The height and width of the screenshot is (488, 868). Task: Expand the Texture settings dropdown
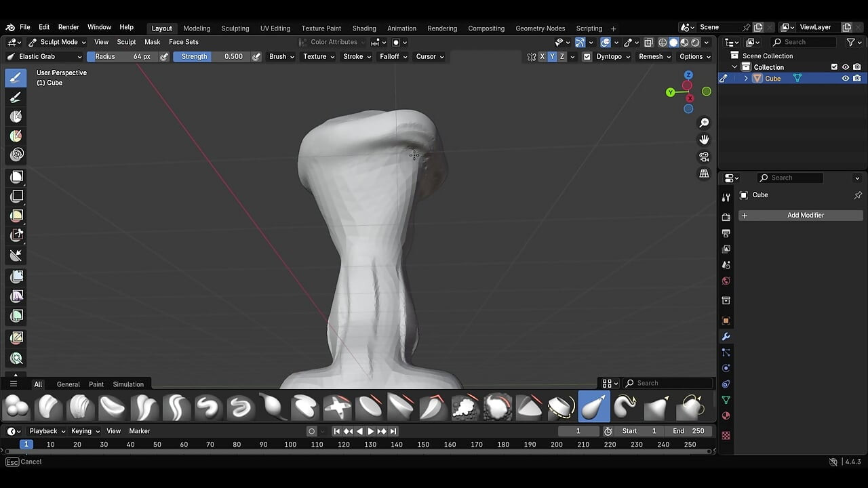(x=318, y=56)
